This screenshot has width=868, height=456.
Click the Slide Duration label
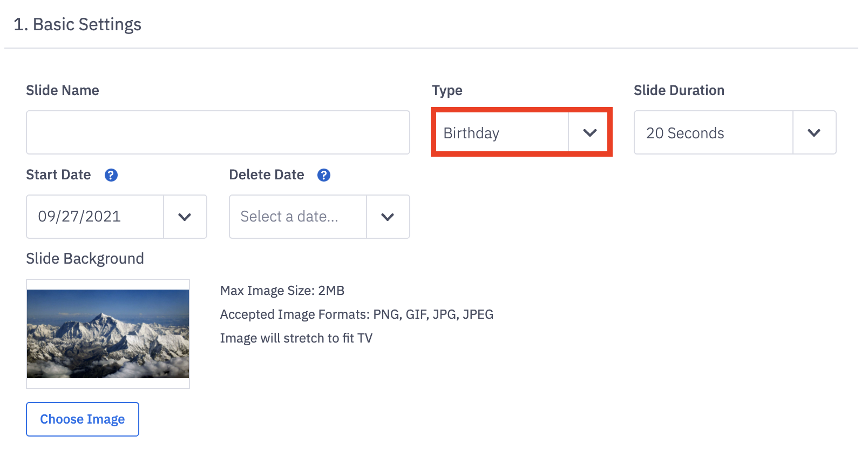679,90
